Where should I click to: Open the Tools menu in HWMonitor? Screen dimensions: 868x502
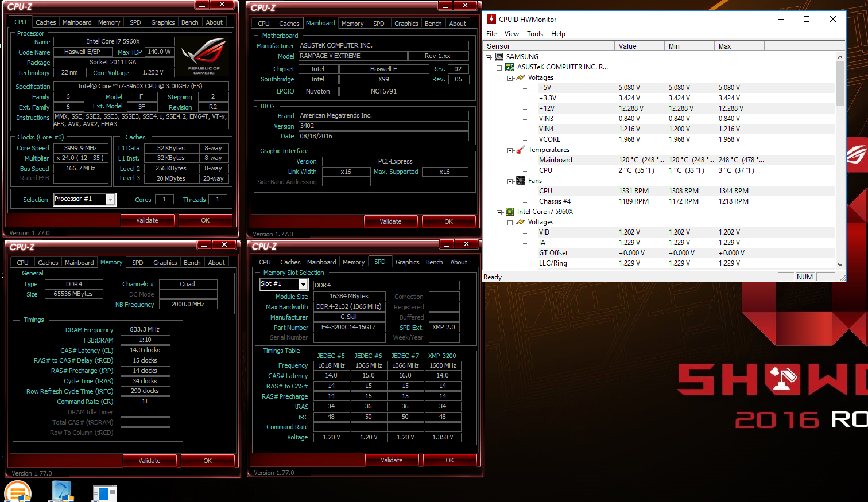[x=535, y=34]
